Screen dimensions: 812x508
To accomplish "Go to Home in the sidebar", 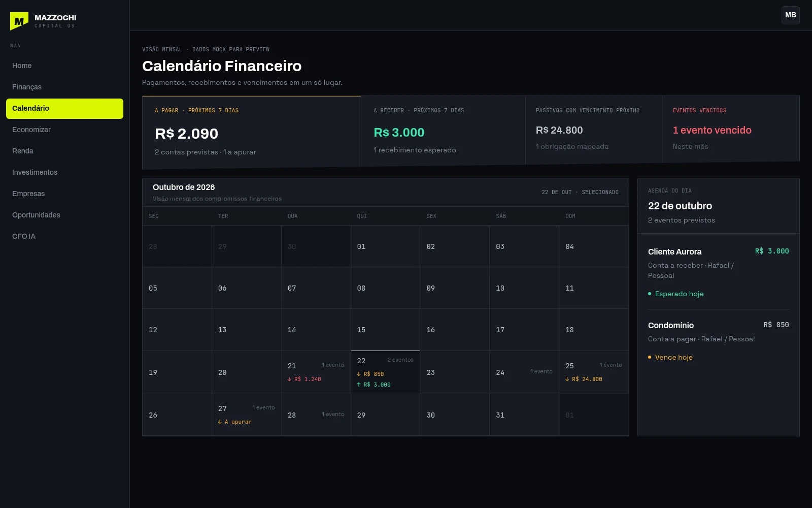I will tap(64, 66).
